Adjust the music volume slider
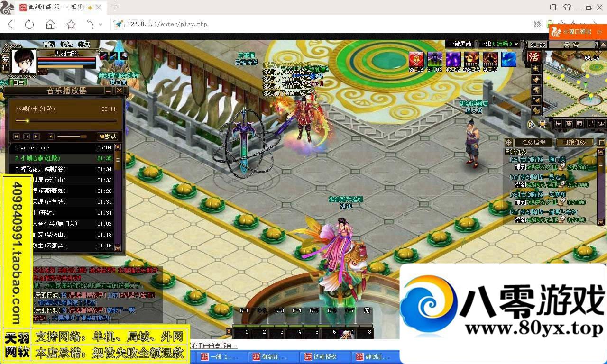 [x=72, y=136]
